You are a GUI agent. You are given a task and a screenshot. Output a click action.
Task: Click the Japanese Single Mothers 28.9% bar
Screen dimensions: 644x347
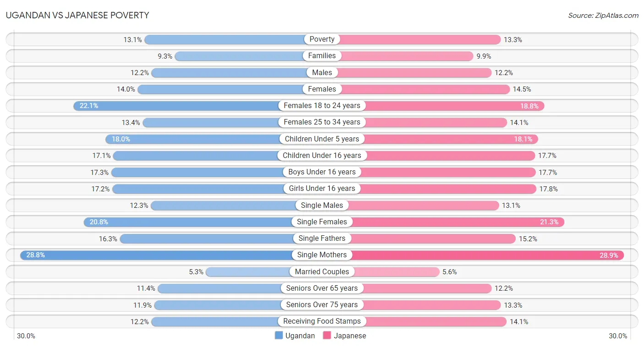click(473, 255)
